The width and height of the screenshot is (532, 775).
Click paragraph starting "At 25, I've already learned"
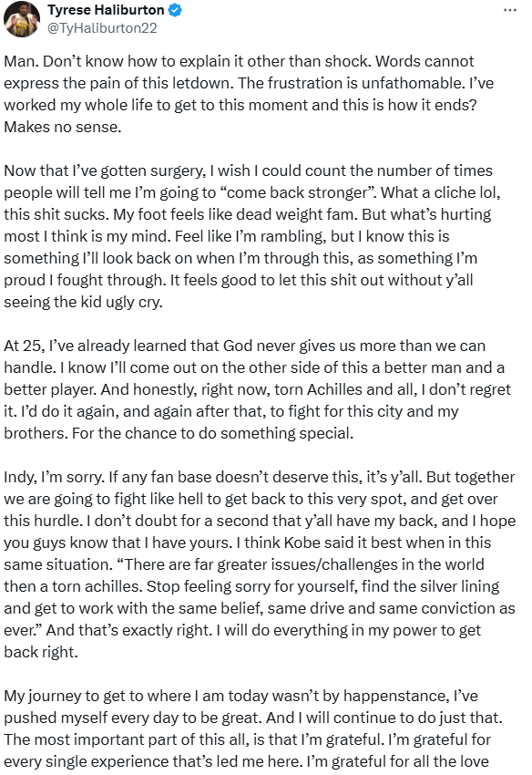(x=258, y=389)
